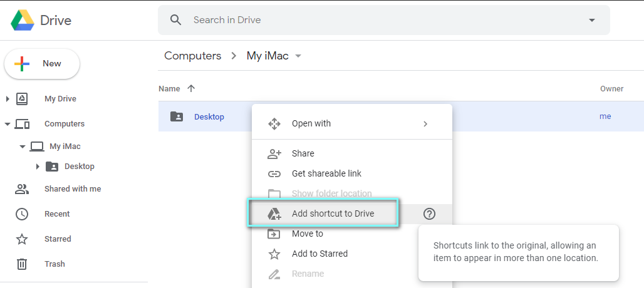Click the Rename pencil icon
The height and width of the screenshot is (288, 644).
274,274
